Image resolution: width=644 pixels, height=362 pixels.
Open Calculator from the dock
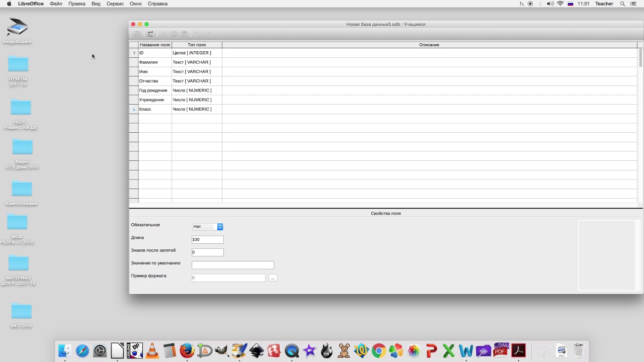[170, 350]
